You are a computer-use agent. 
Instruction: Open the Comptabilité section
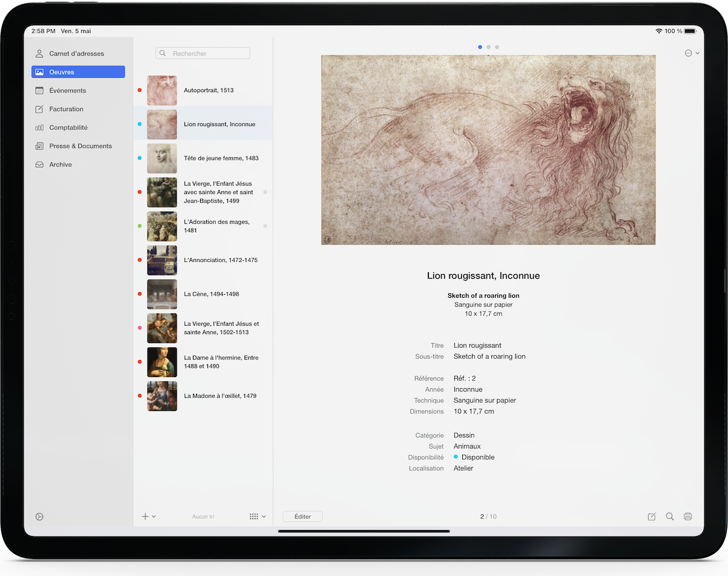pos(68,127)
